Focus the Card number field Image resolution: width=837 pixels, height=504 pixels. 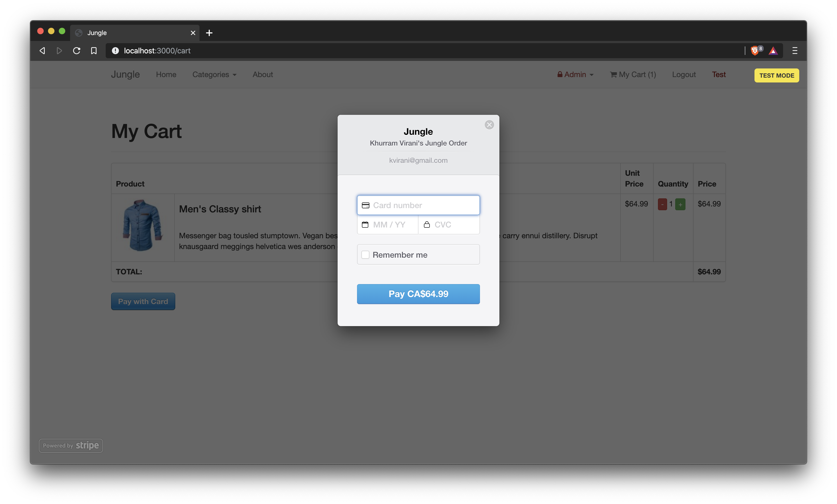point(418,205)
